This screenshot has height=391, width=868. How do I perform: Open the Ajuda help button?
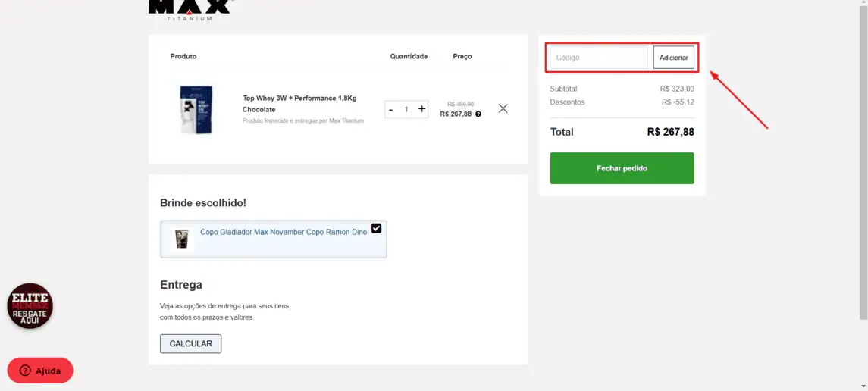coord(40,371)
